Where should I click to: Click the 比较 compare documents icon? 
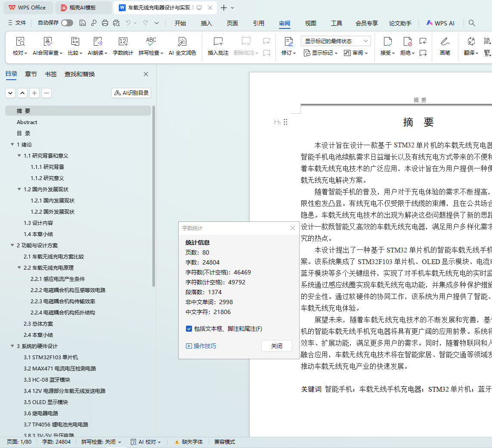(x=75, y=42)
